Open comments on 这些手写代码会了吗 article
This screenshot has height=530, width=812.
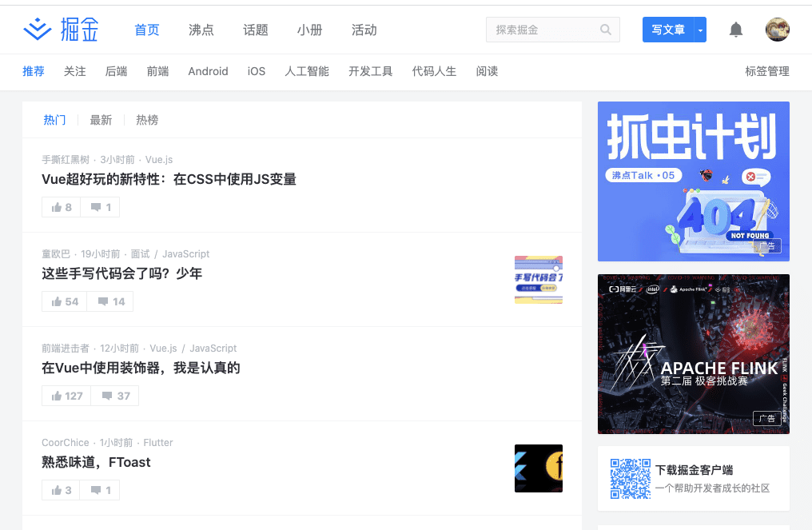tap(110, 301)
